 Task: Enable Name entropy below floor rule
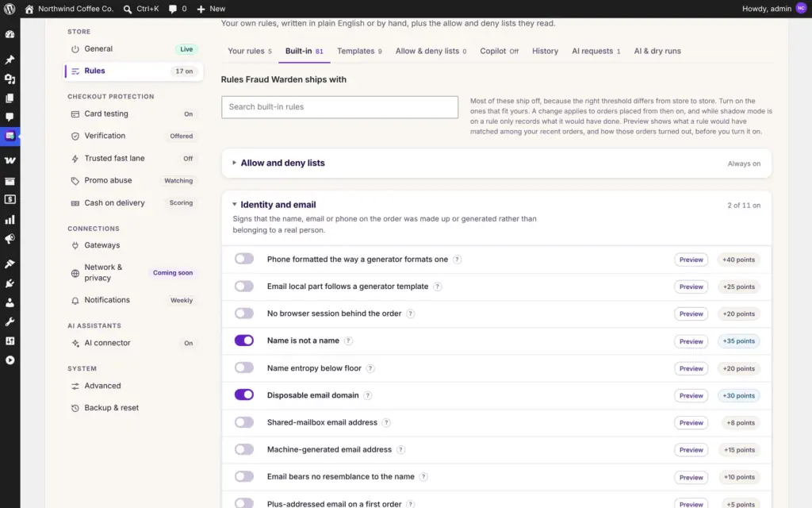(244, 368)
